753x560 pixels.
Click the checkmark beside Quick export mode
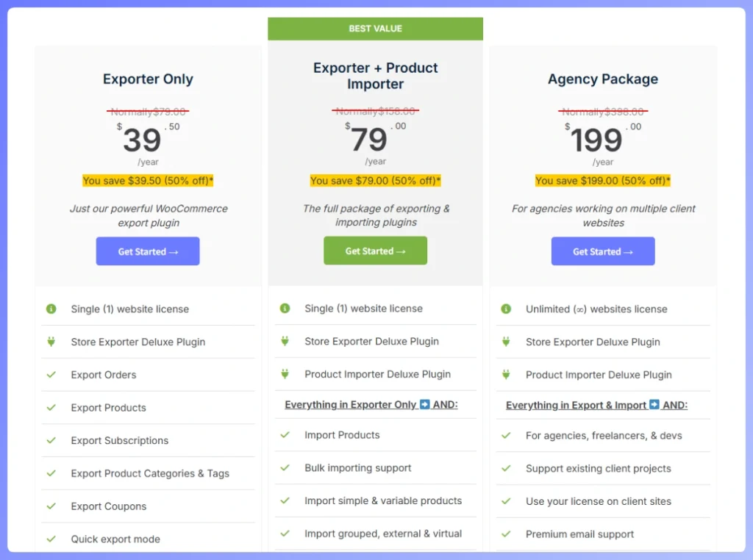pos(50,539)
